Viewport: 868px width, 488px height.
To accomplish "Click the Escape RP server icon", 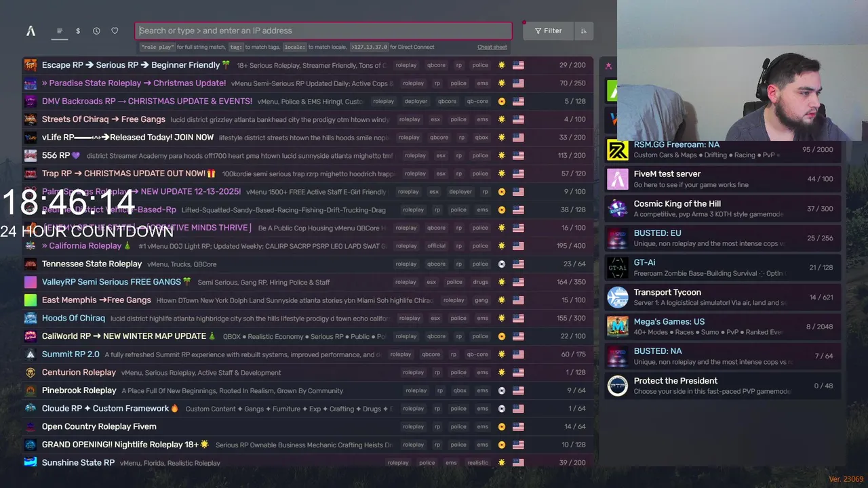I will click(x=31, y=65).
